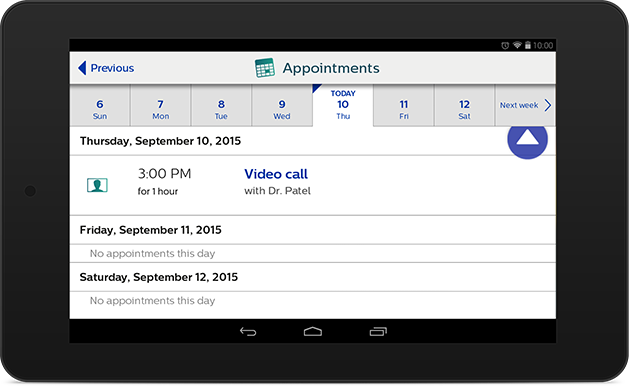Image resolution: width=629 pixels, height=387 pixels.
Task: Tap the Android home navigation icon
Action: coord(313,331)
